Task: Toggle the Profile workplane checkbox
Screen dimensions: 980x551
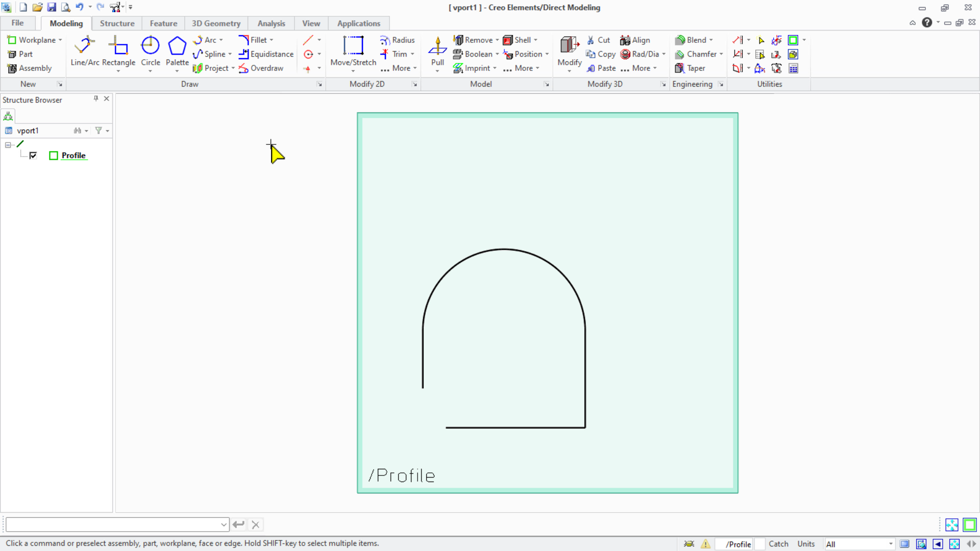Action: 33,156
